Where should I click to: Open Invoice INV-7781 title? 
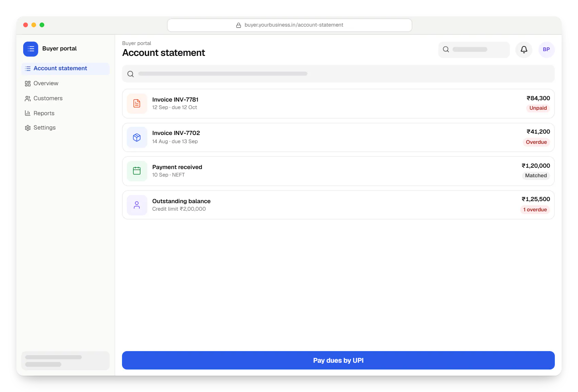coord(175,100)
